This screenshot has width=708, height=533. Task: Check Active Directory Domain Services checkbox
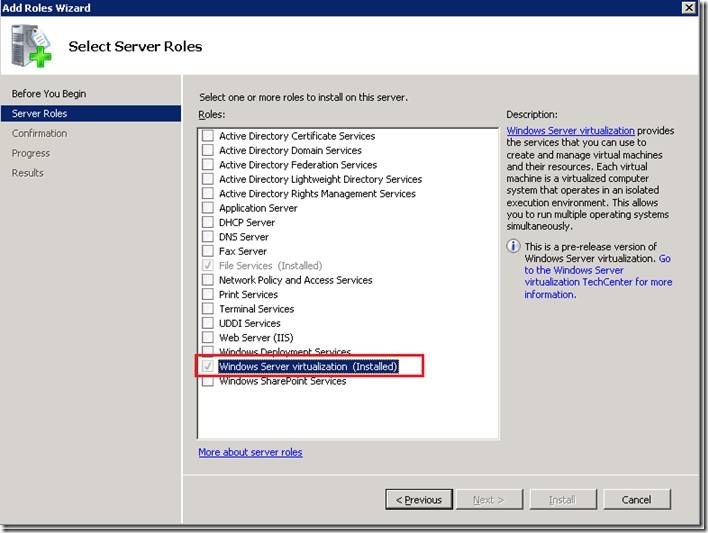[x=208, y=150]
